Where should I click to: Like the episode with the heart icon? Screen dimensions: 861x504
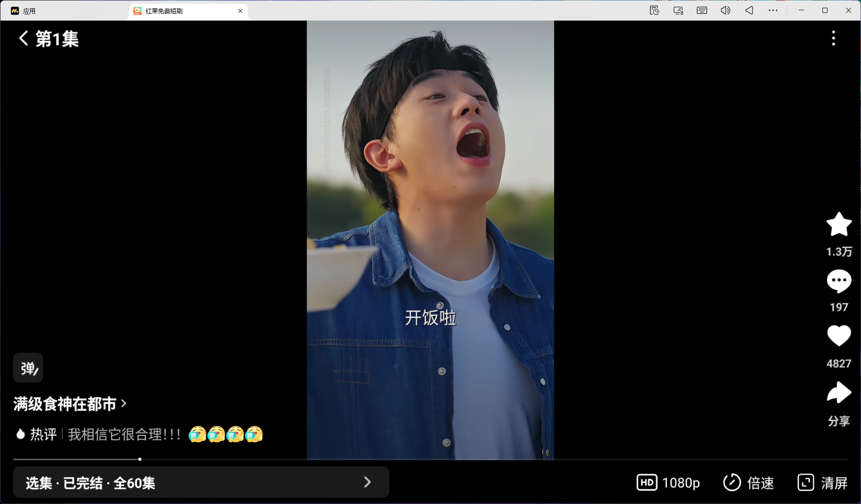839,336
